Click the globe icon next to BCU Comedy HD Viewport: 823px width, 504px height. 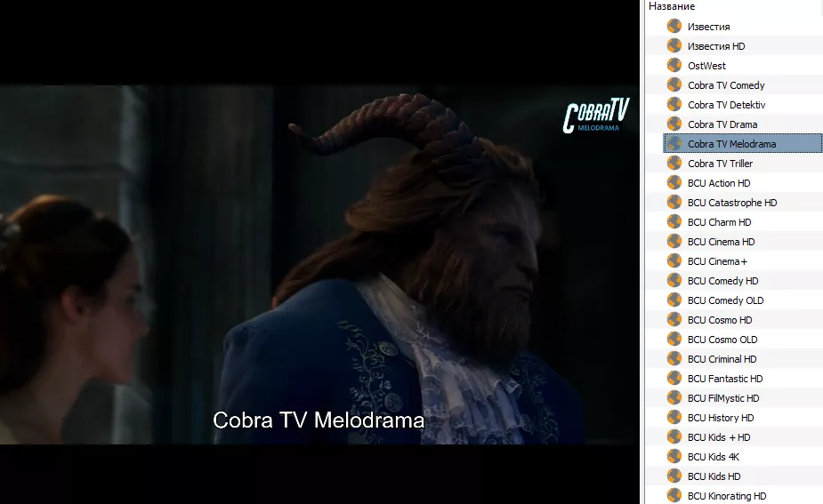tap(674, 281)
